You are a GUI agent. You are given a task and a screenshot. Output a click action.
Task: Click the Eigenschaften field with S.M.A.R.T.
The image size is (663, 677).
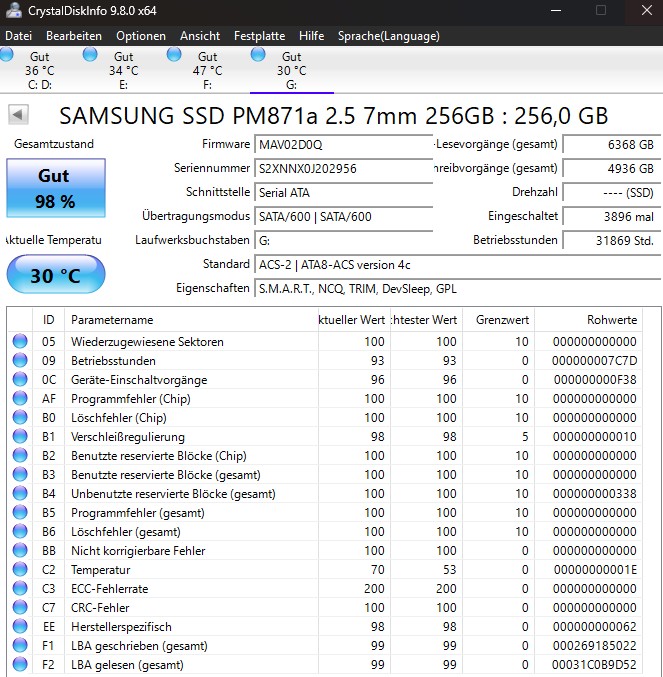point(458,288)
